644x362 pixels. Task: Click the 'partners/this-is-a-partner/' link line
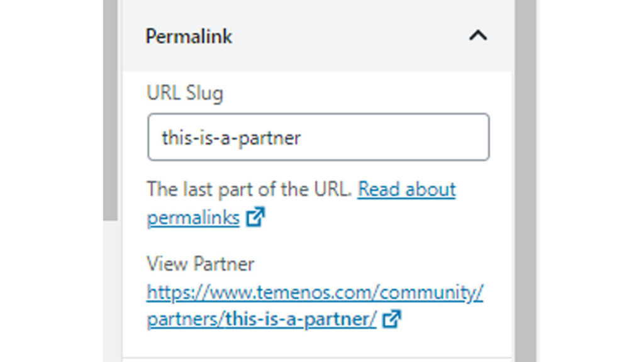[262, 319]
